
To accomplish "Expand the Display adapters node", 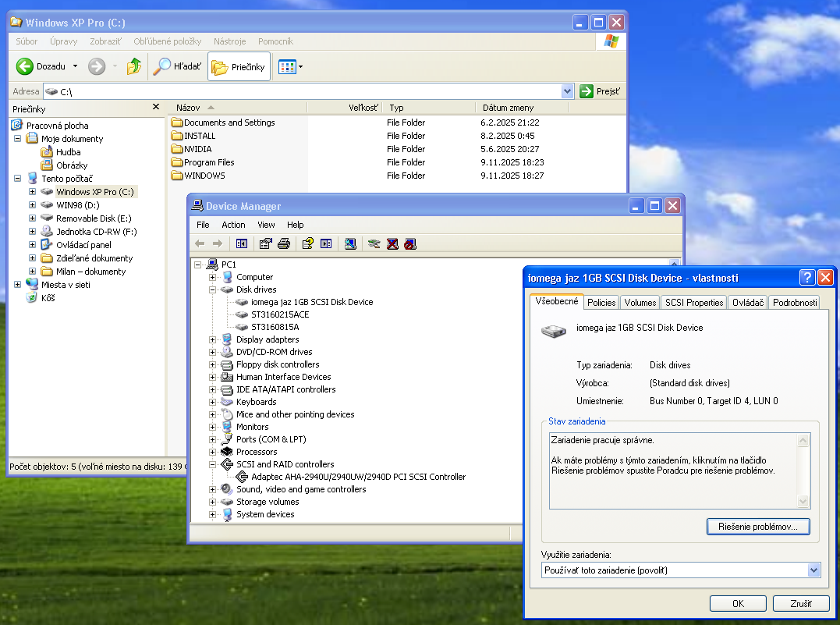I will pos(212,339).
